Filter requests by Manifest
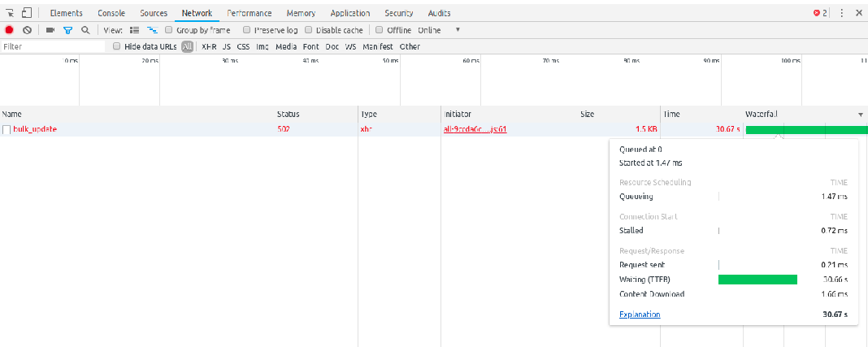The width and height of the screenshot is (868, 347). pos(378,46)
